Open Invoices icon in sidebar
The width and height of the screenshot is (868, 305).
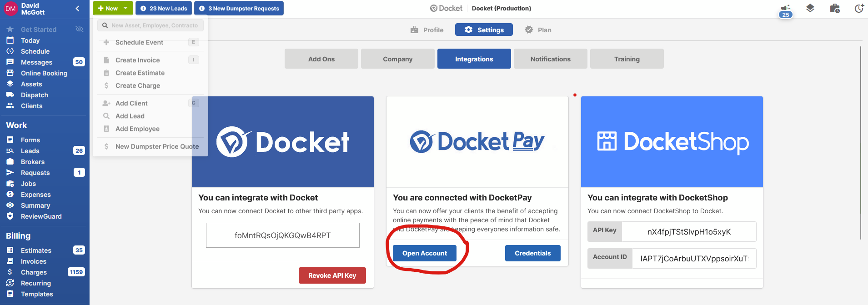click(x=10, y=261)
